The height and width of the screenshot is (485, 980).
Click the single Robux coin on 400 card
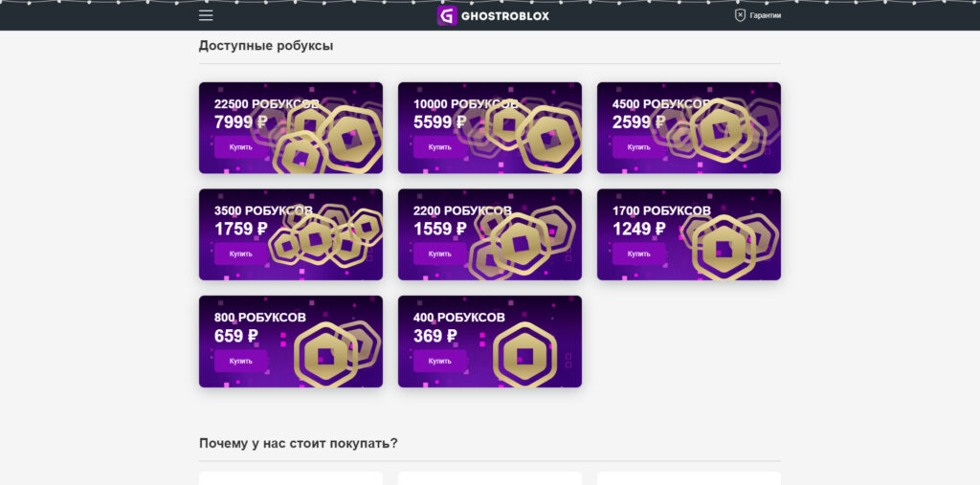[x=525, y=355]
